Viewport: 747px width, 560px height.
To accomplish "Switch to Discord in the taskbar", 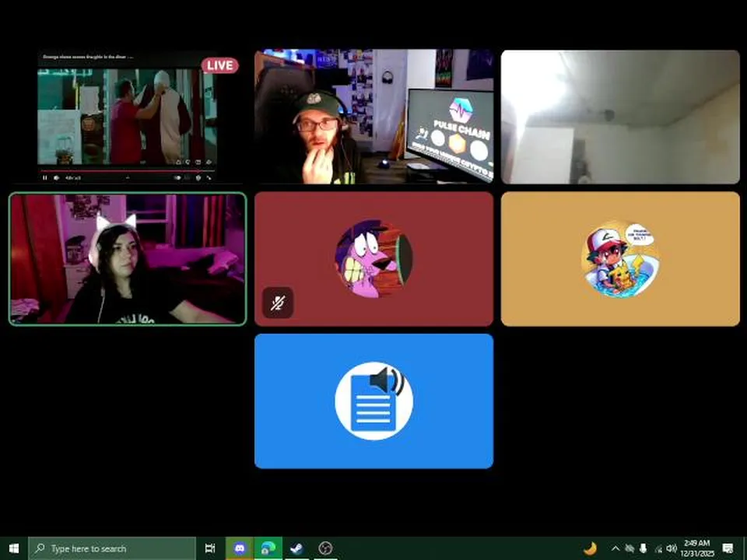I will click(240, 548).
